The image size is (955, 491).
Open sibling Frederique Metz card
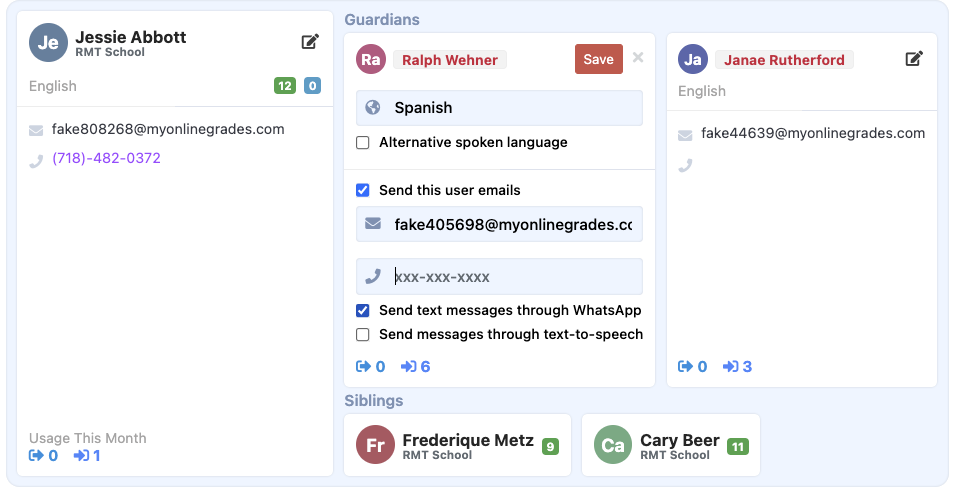point(457,445)
